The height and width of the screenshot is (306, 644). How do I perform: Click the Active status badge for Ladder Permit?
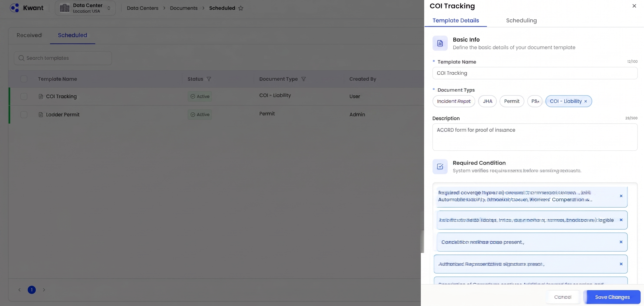[x=200, y=115]
